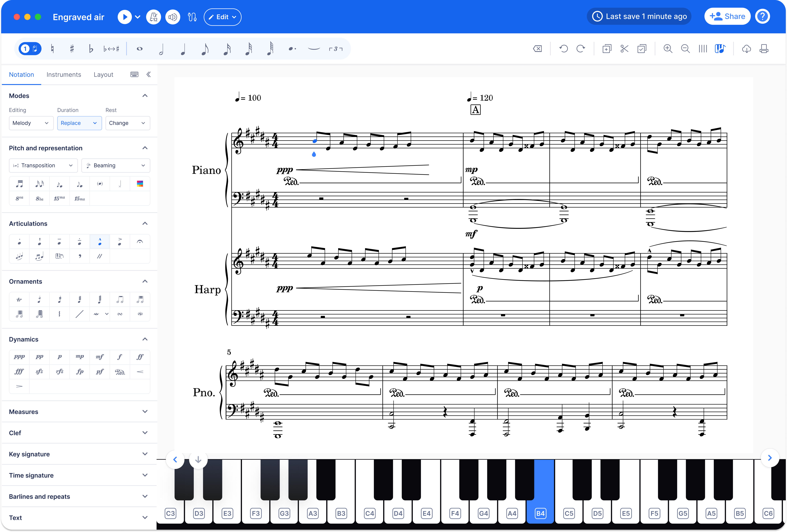Add a tie with the tie icon
The image size is (787, 532).
pos(314,49)
